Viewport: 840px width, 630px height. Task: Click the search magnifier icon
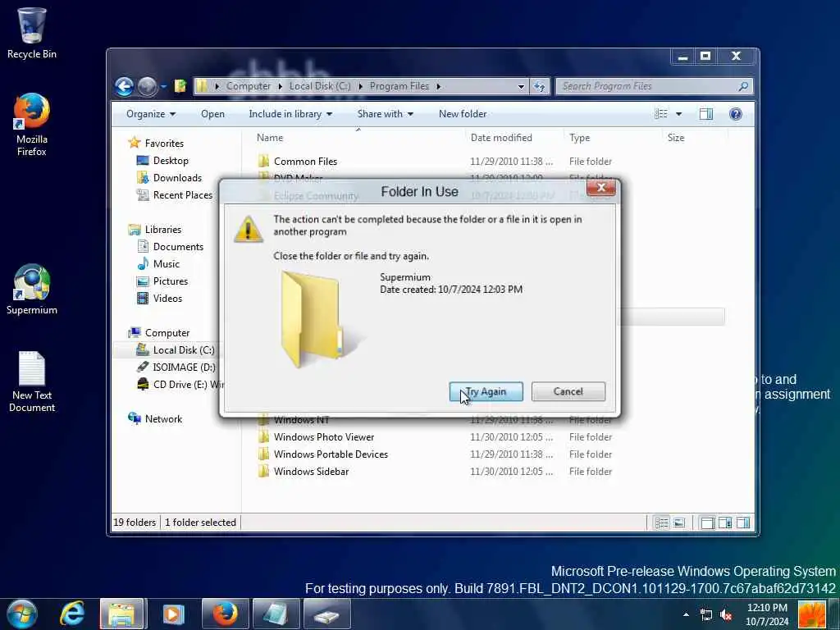(743, 86)
